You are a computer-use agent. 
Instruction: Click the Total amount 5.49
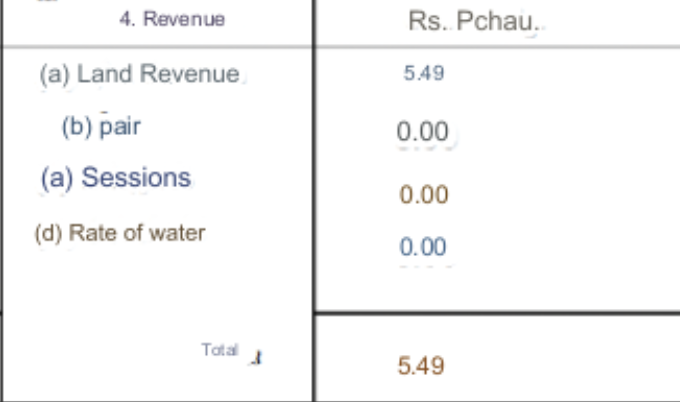[420, 366]
